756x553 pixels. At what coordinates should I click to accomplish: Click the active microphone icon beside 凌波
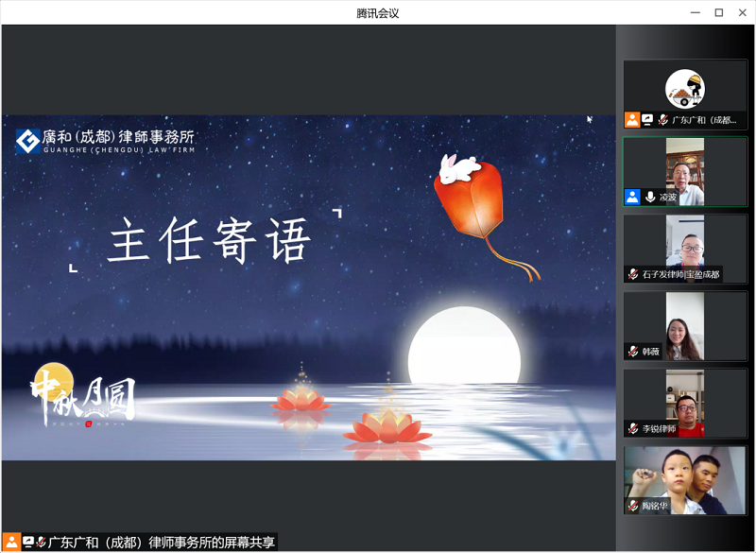(x=650, y=197)
